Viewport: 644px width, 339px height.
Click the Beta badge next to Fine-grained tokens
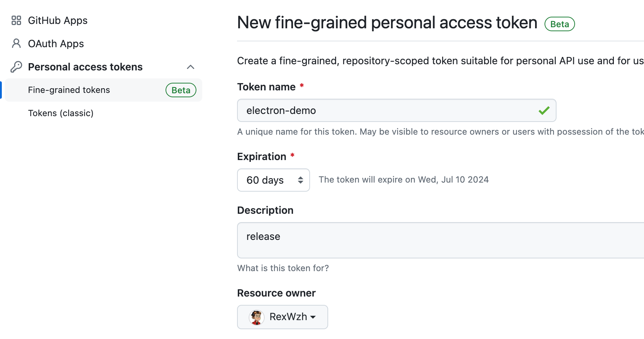(x=181, y=90)
